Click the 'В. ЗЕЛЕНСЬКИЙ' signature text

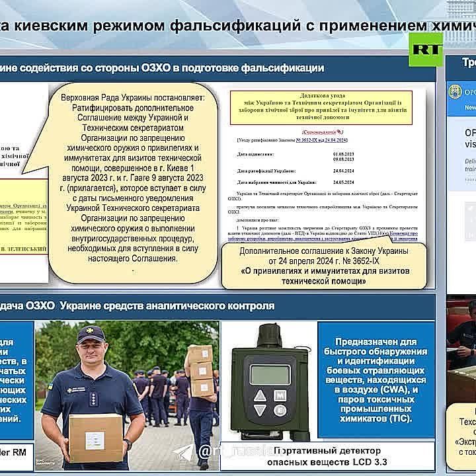click(x=23, y=249)
